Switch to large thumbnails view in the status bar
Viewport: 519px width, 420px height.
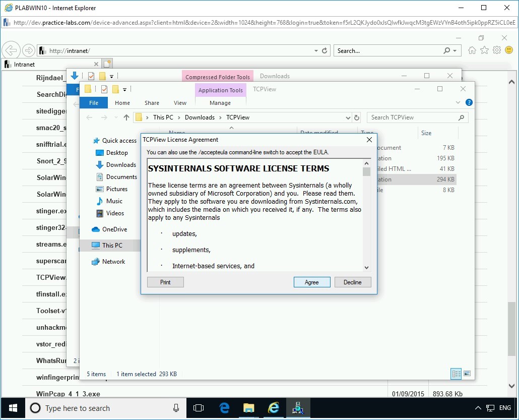click(x=467, y=374)
